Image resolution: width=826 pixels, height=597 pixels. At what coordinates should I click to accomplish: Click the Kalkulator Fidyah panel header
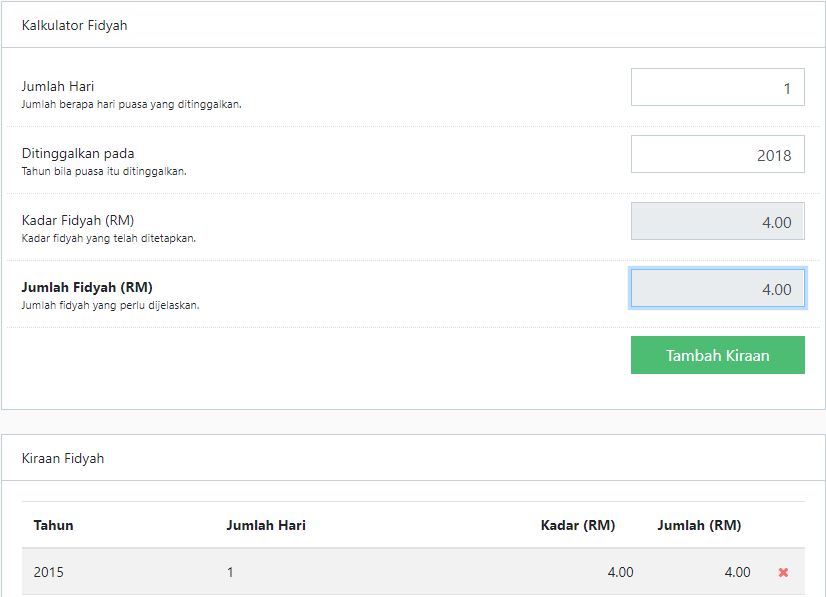click(75, 25)
